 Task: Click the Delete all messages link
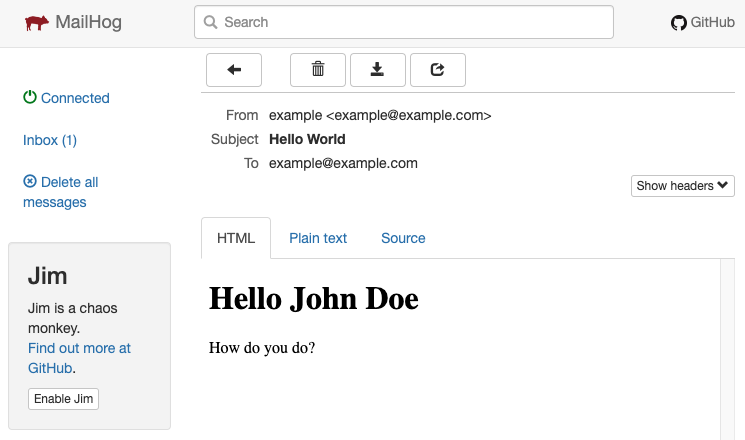click(60, 192)
